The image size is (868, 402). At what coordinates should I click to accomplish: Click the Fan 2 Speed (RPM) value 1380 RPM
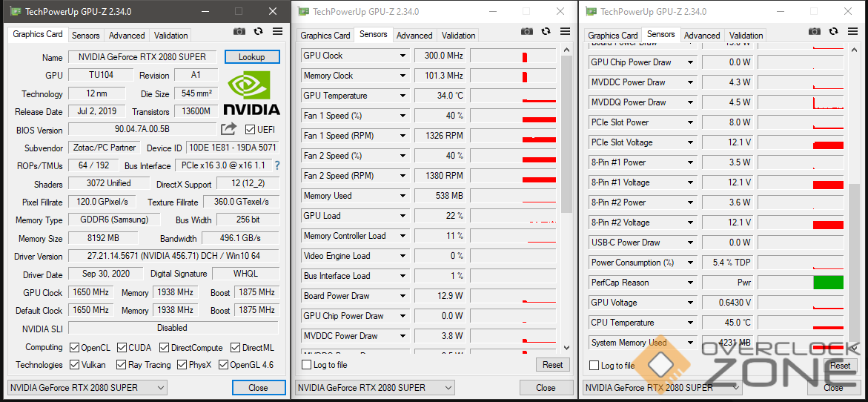point(440,176)
